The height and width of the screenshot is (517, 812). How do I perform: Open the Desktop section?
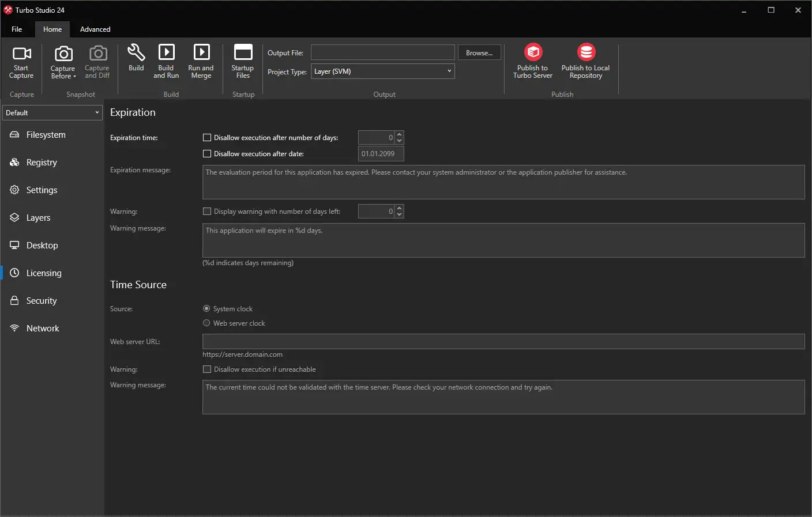click(x=52, y=246)
